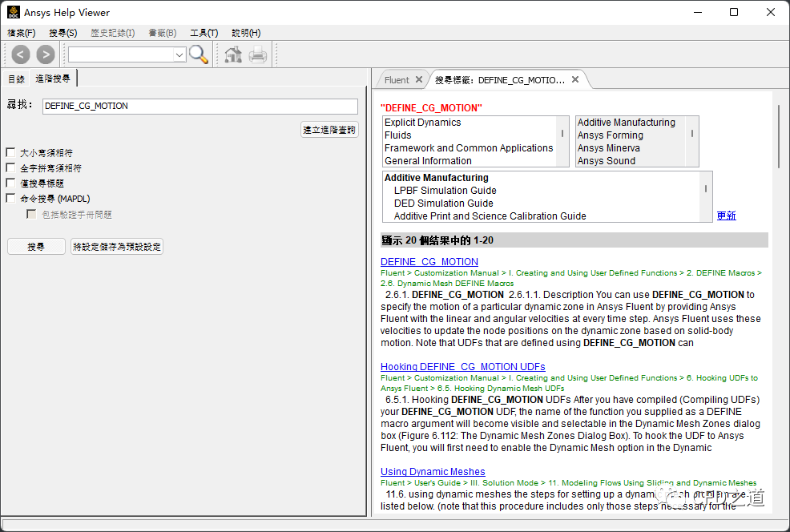Viewport: 790px width, 532px height.
Task: Click the forward navigation arrow icon
Action: 46,54
